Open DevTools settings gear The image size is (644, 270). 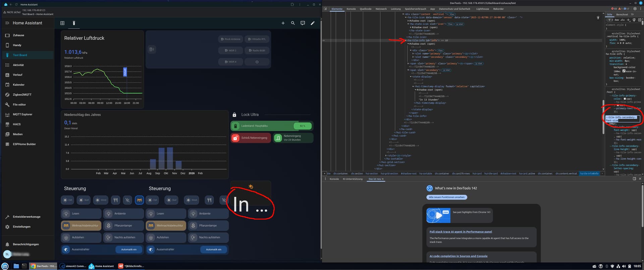(x=635, y=9)
